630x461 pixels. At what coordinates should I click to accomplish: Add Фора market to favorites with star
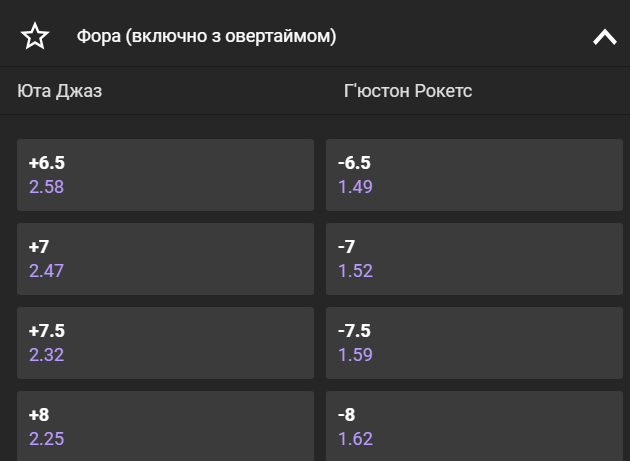(35, 36)
